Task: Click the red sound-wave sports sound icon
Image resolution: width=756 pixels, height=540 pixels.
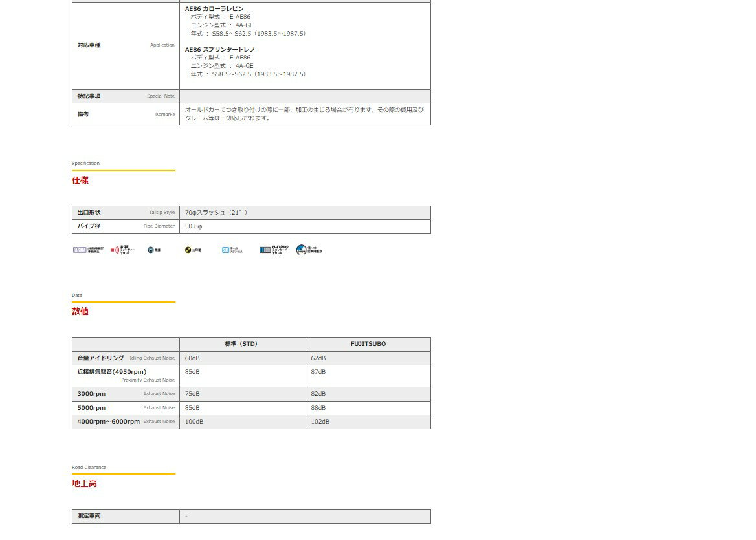Action: (x=122, y=250)
